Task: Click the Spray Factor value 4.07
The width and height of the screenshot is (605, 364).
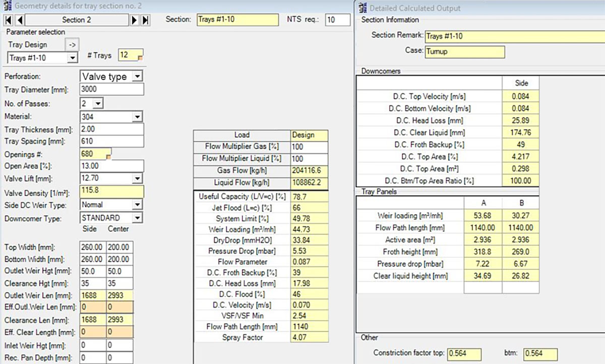Action: [x=309, y=338]
